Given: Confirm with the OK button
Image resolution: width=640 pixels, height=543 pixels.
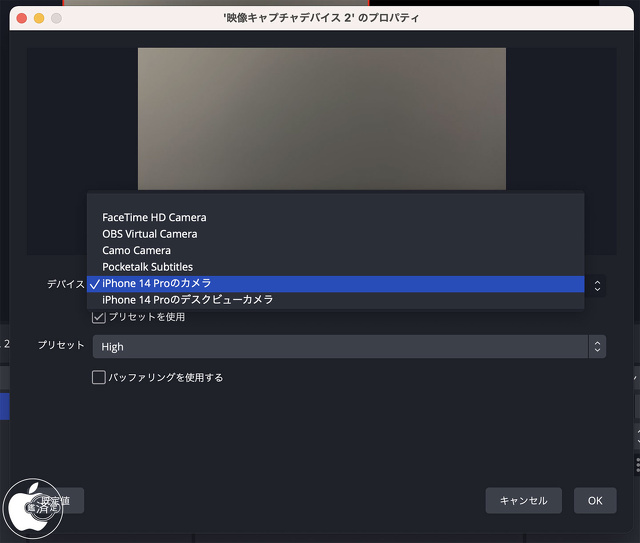Looking at the screenshot, I should point(595,501).
